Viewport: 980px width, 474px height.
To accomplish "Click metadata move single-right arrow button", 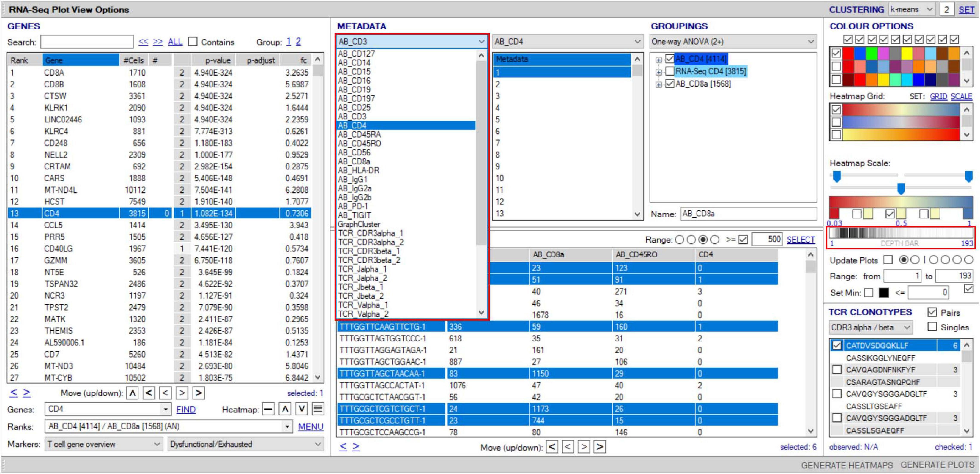I will (x=584, y=447).
